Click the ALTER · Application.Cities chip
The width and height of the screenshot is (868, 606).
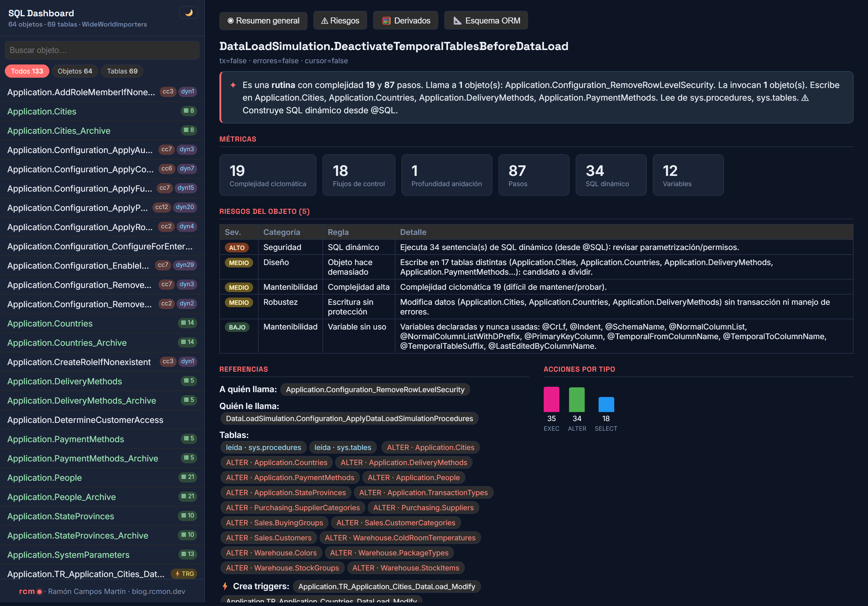tap(430, 447)
